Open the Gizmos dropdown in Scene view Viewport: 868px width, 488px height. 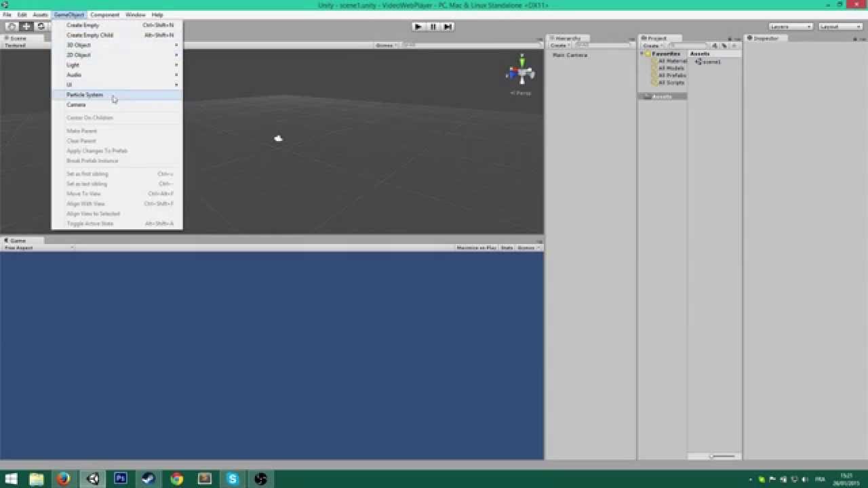click(386, 45)
